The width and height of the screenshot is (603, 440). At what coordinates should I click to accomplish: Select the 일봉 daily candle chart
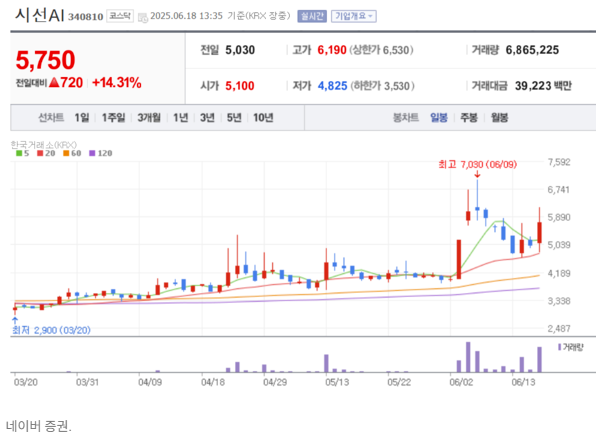click(x=439, y=117)
